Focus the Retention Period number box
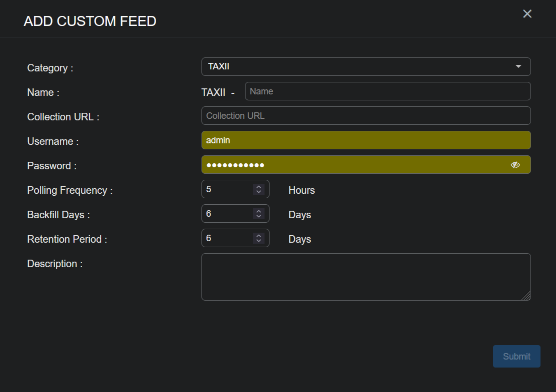Screen dimensions: 556x392 [x=226, y=238]
